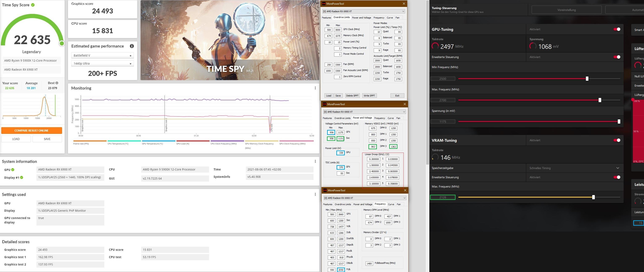Toggle the VRAM-Tuning switch
This screenshot has height=272, width=644.
click(617, 140)
